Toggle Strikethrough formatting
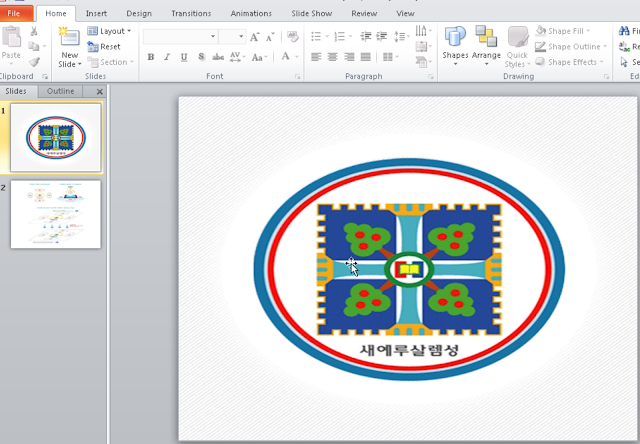 [218, 57]
